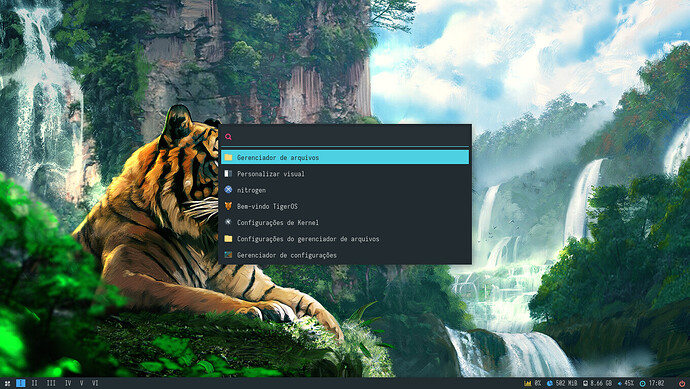The image size is (690, 389).
Task: Open the applications menu grid icon in the taskbar
Action: click(x=7, y=384)
